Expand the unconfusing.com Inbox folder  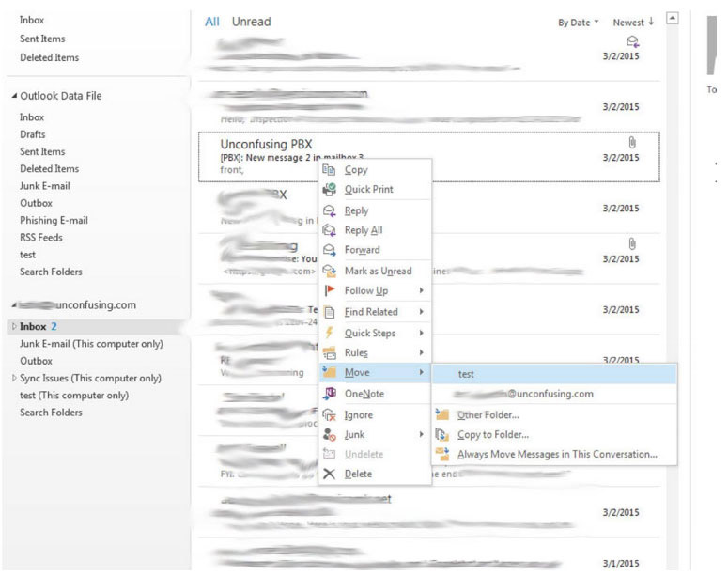(14, 327)
